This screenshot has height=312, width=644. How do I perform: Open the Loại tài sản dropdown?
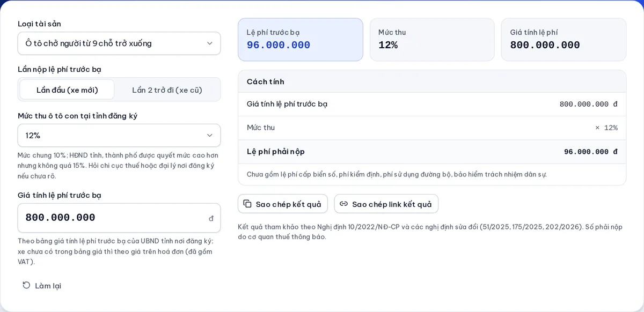click(x=119, y=43)
